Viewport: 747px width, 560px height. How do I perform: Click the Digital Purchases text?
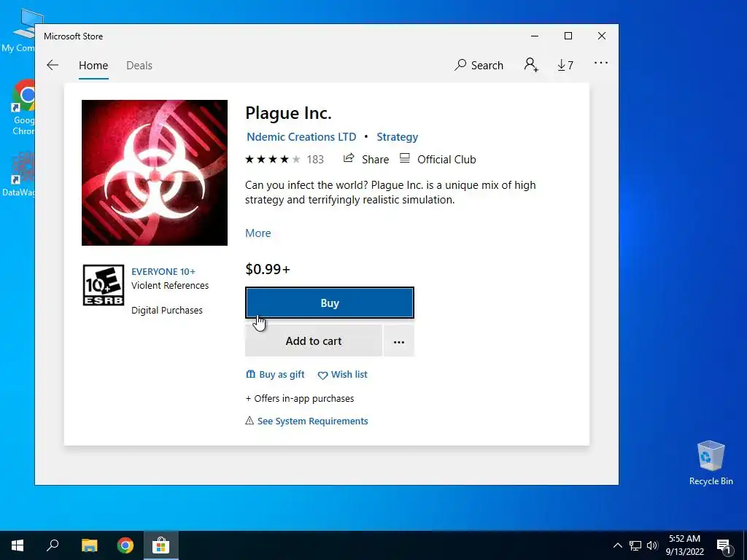tap(167, 310)
